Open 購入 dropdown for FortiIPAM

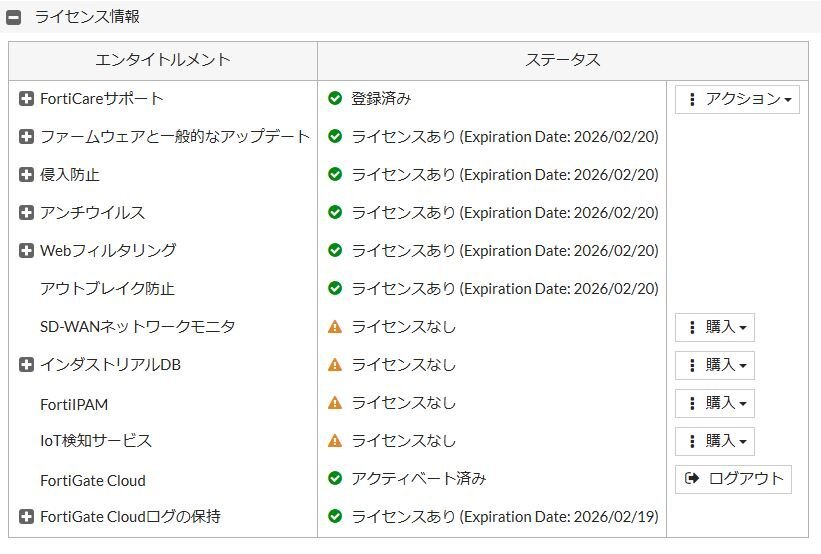tap(715, 403)
